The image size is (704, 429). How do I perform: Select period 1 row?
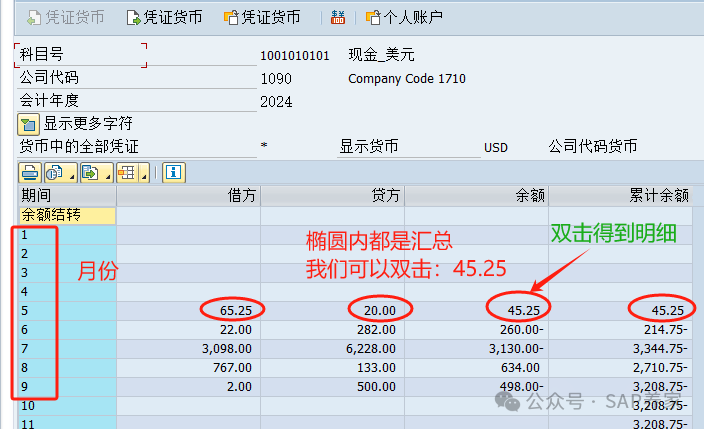(67, 235)
